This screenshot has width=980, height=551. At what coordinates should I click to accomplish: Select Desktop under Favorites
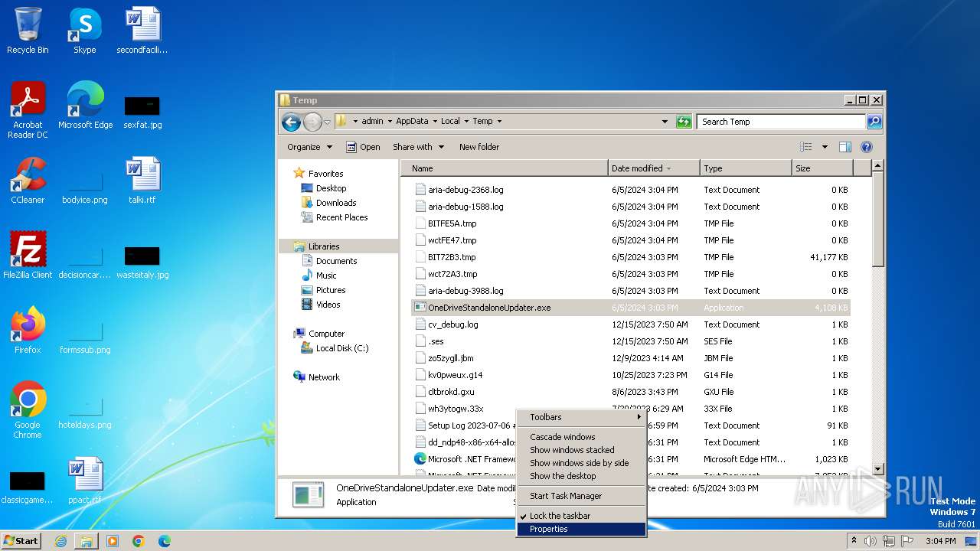331,188
